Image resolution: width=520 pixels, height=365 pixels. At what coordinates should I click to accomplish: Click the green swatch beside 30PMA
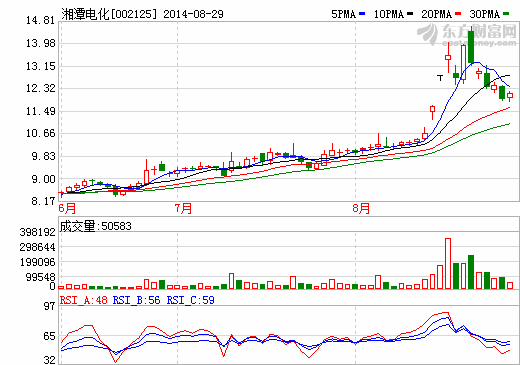pyautogui.click(x=506, y=14)
